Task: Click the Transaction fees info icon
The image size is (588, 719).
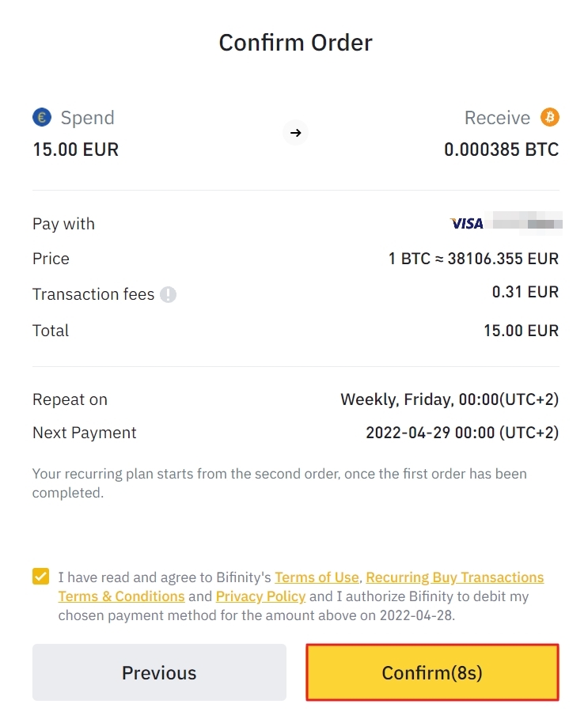Action: pos(168,295)
